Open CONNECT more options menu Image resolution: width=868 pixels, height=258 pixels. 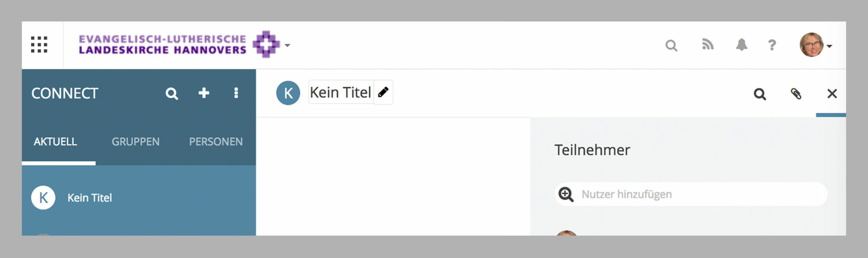pyautogui.click(x=236, y=93)
